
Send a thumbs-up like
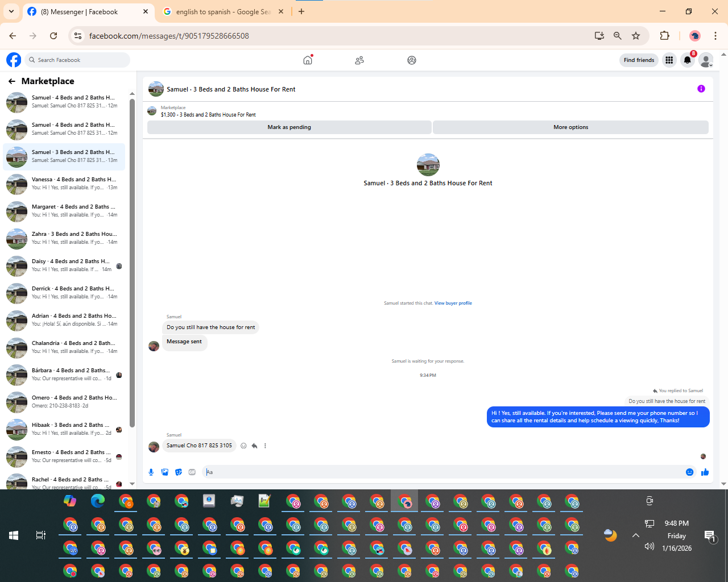(x=705, y=472)
